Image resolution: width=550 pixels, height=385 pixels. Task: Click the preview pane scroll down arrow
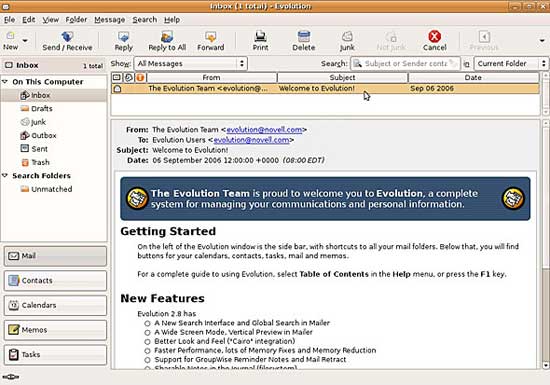click(x=545, y=365)
